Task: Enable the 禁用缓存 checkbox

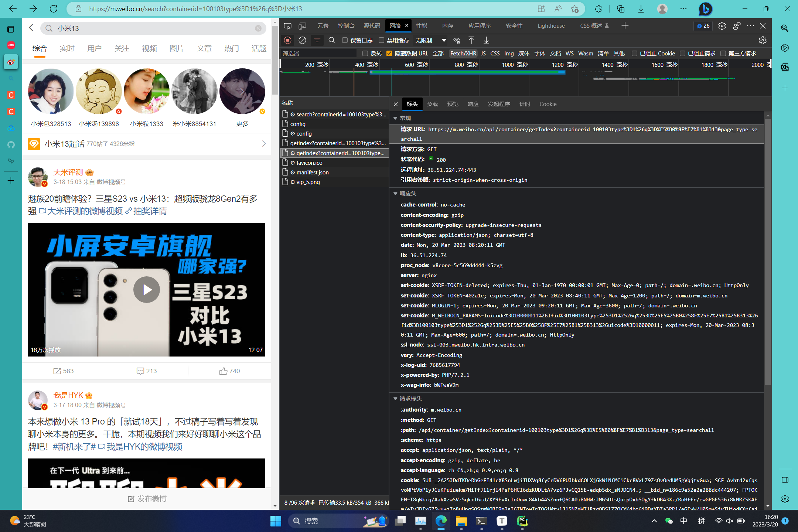Action: 381,40
